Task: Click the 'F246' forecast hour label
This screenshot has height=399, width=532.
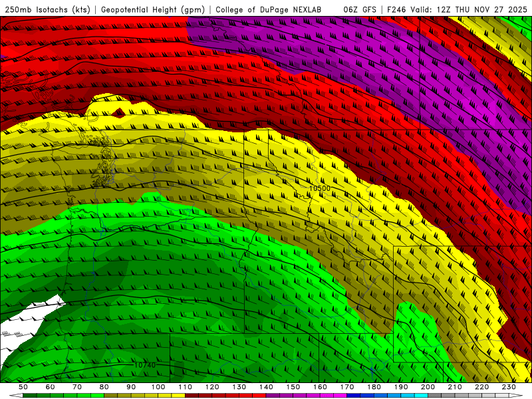Action: point(396,9)
